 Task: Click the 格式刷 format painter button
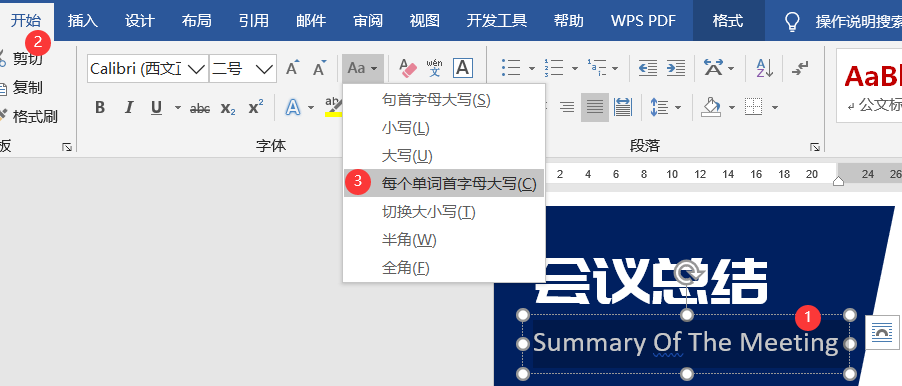tap(30, 117)
